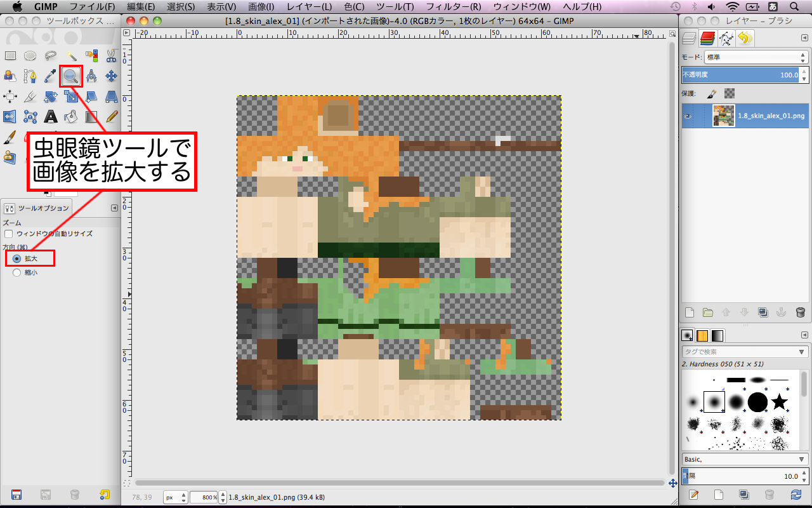
Task: Open the layer mode 標準 dropdown
Action: (756, 57)
